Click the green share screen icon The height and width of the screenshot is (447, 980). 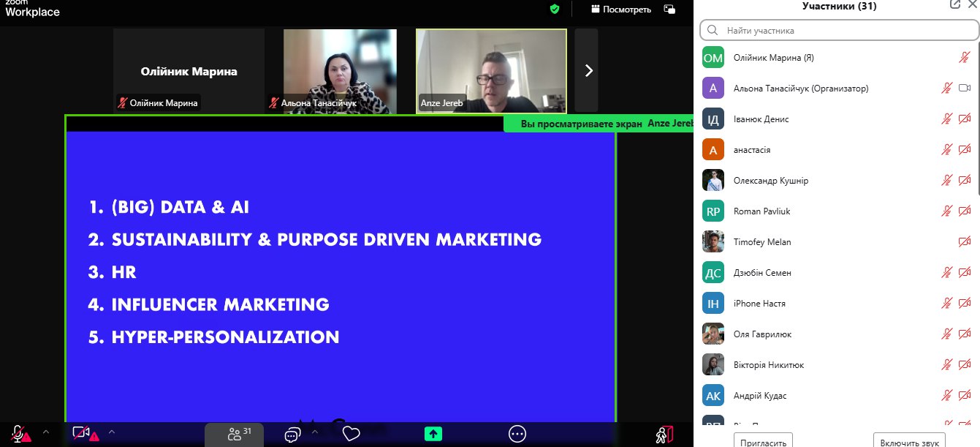(433, 434)
